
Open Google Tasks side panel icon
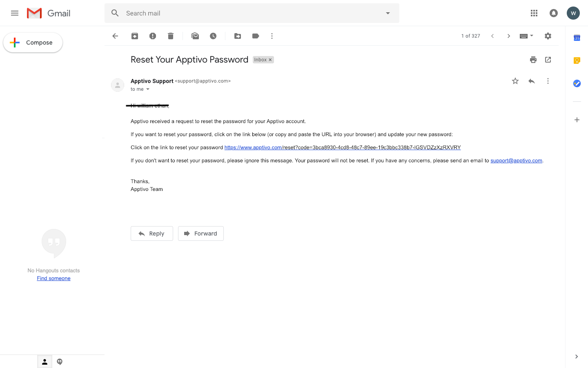(x=577, y=83)
